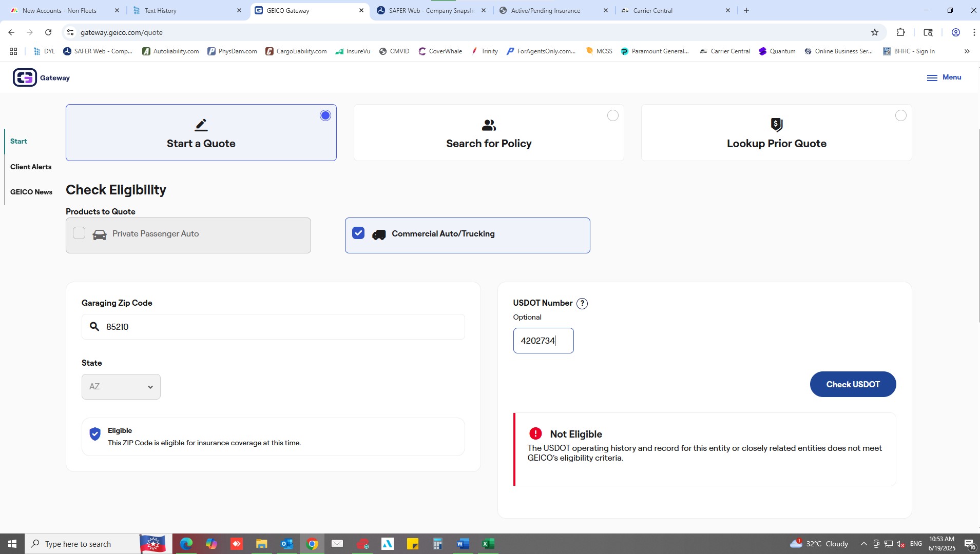Click the Start a Quote card title
The width and height of the screenshot is (980, 554).
click(201, 144)
